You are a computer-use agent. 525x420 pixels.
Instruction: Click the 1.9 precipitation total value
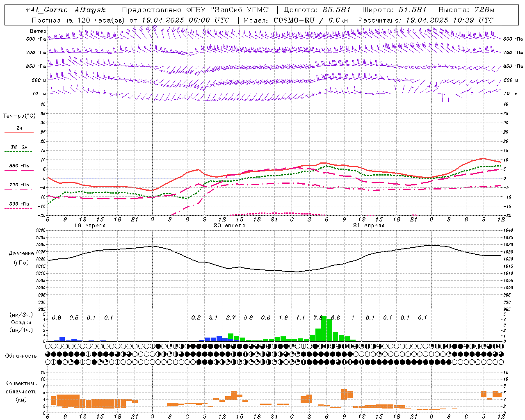click(283, 317)
